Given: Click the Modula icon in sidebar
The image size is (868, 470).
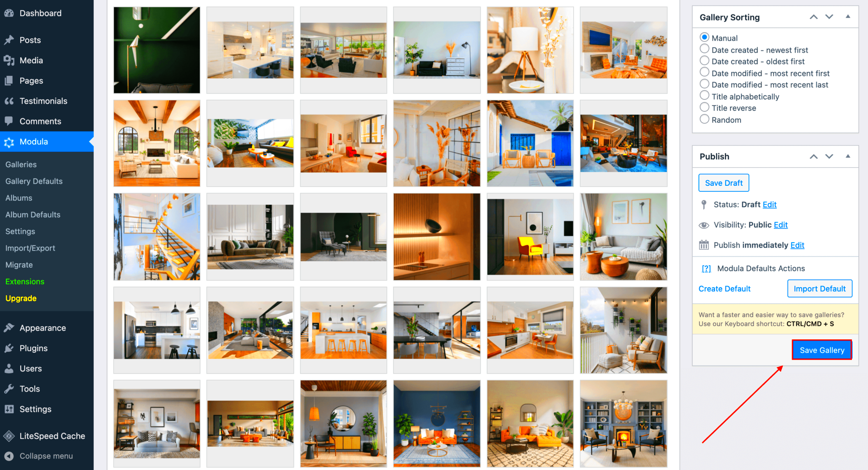Looking at the screenshot, I should pos(8,141).
